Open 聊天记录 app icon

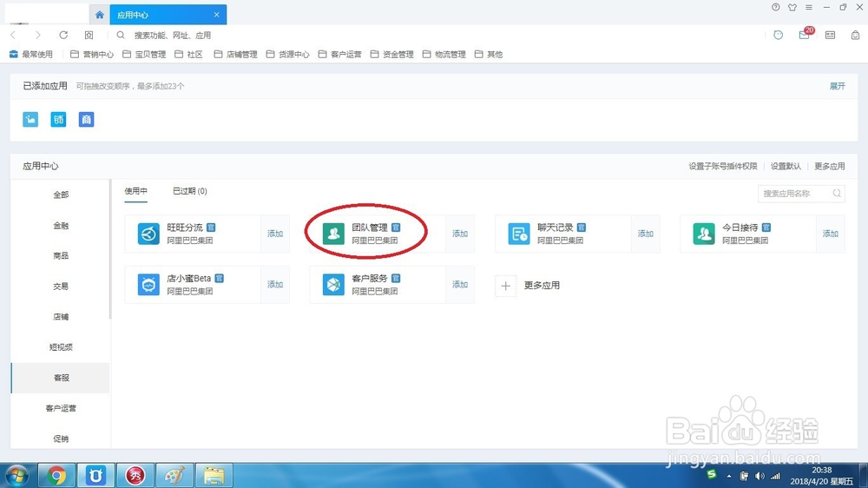click(x=519, y=234)
